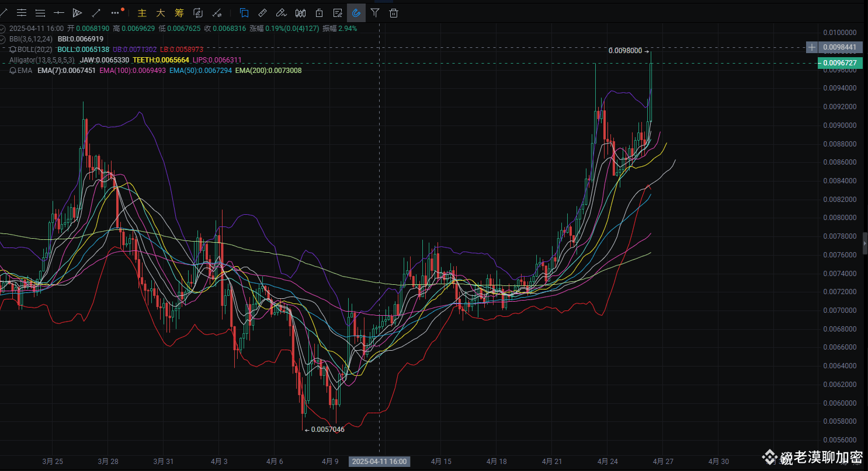Click the Alligator(13,8,5,8,5,3) indicator label

pos(42,60)
